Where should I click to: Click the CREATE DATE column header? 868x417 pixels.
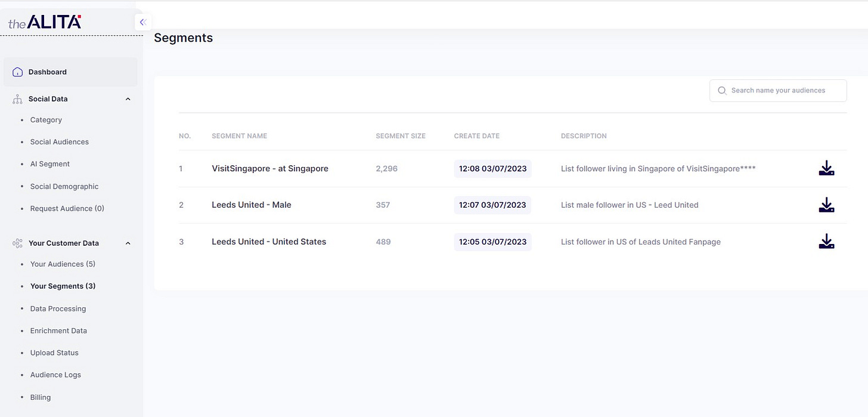(477, 136)
